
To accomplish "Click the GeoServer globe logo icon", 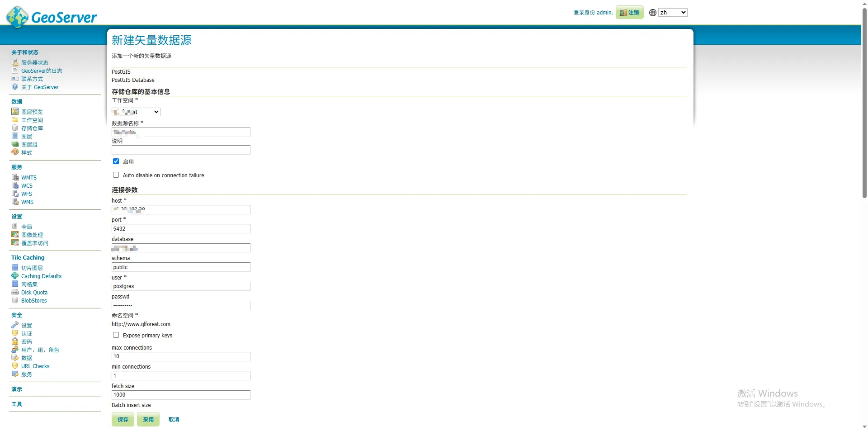I will (x=18, y=17).
